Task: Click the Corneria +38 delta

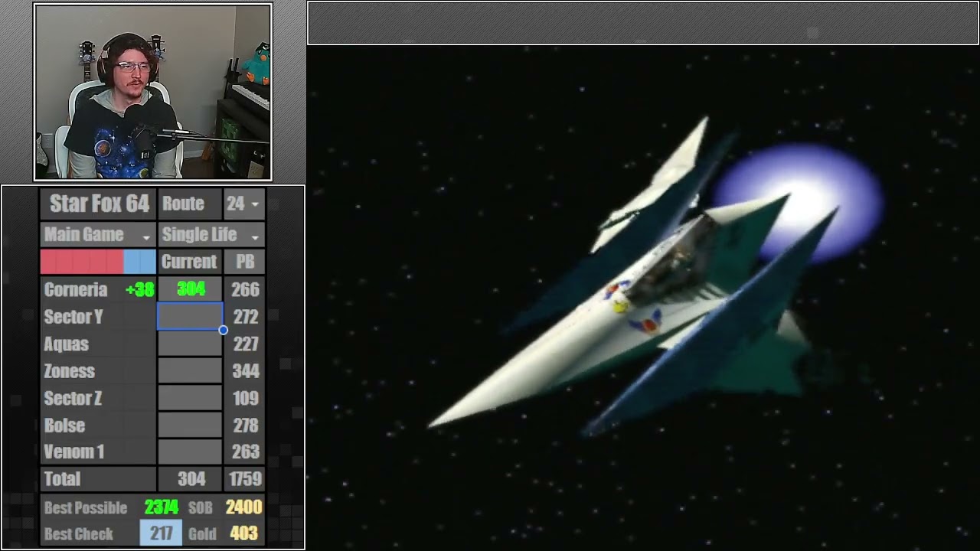Action: click(x=139, y=289)
